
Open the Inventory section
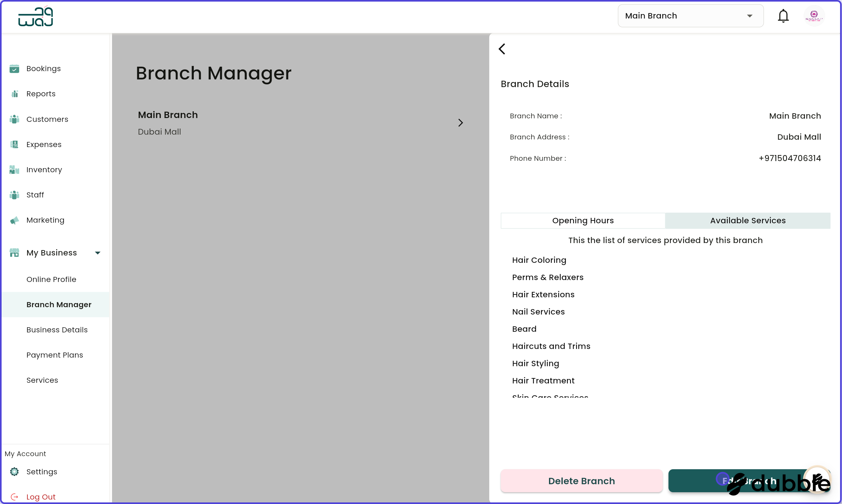(x=44, y=169)
